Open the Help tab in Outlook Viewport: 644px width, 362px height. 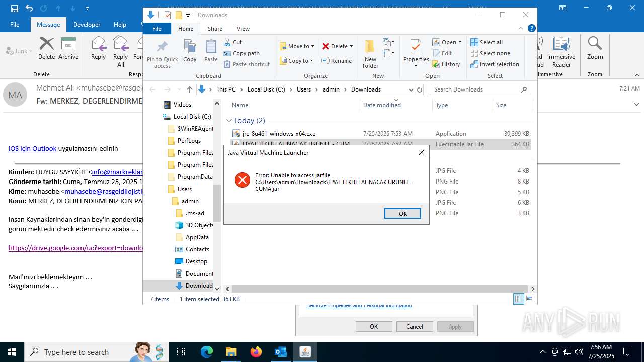pos(120,24)
